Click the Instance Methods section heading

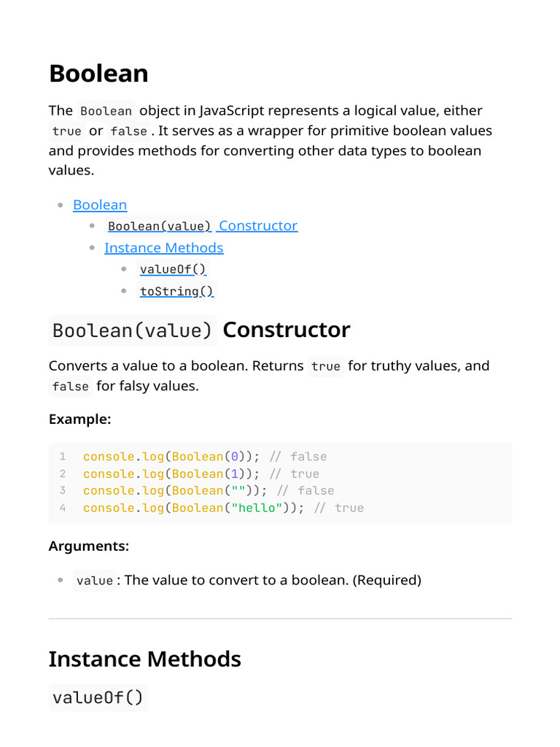(x=144, y=659)
